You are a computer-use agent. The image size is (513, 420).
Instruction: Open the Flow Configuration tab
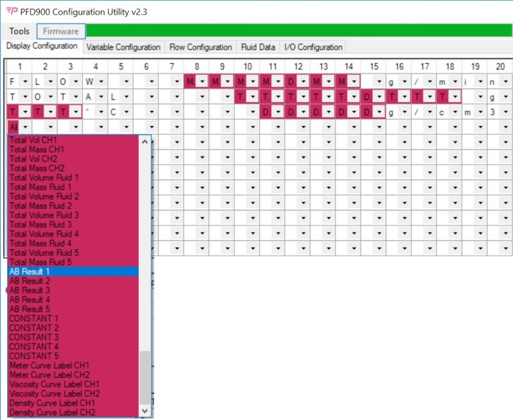point(200,47)
